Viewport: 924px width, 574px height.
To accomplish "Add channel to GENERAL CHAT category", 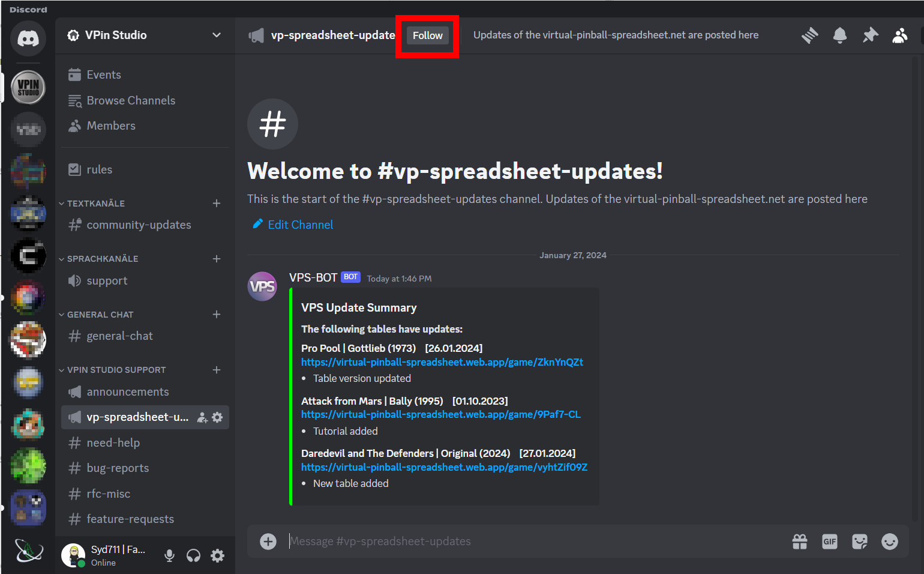I will 217,315.
